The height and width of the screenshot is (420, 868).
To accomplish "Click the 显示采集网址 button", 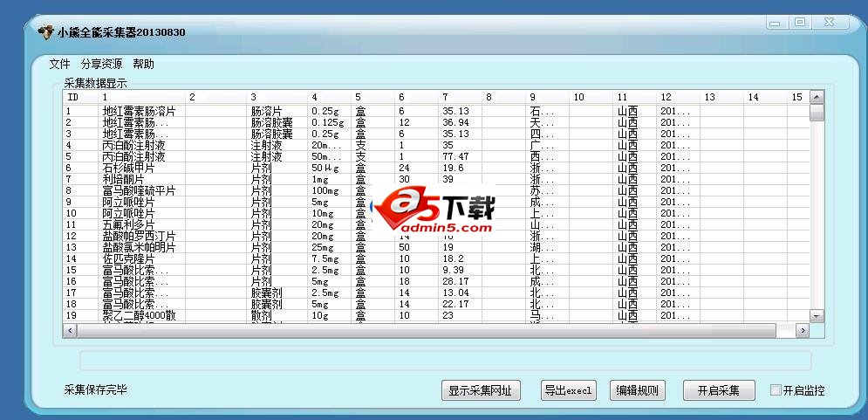I will tap(481, 390).
